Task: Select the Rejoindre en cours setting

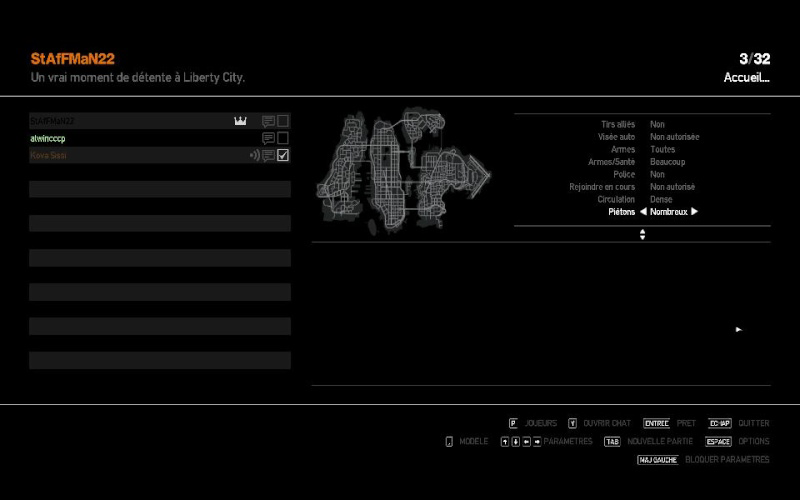Action: point(602,187)
